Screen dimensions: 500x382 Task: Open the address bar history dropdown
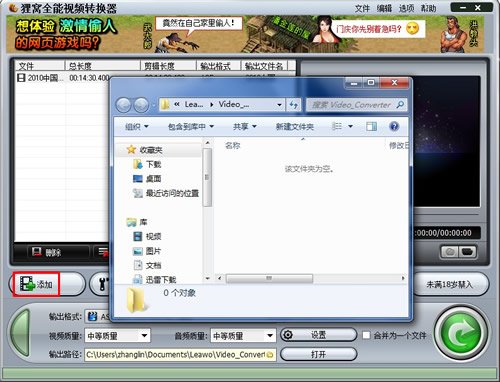click(279, 105)
